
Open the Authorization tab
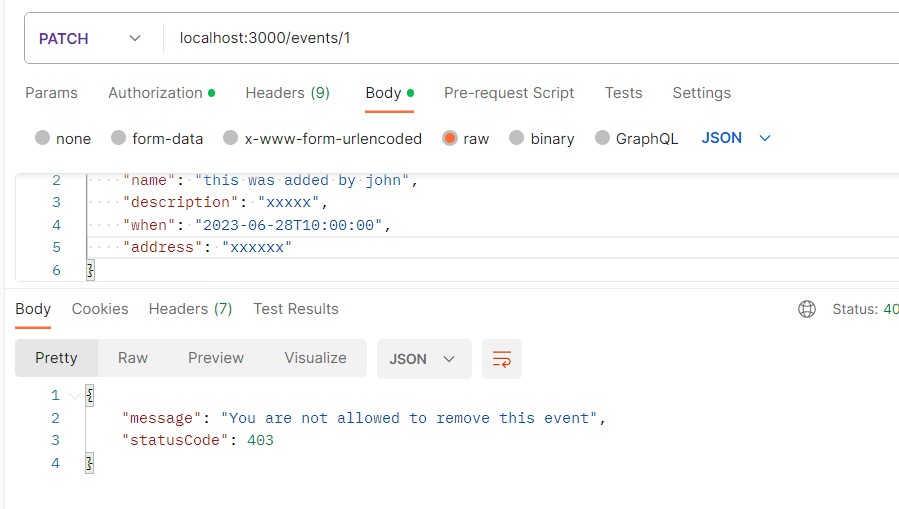tap(156, 93)
